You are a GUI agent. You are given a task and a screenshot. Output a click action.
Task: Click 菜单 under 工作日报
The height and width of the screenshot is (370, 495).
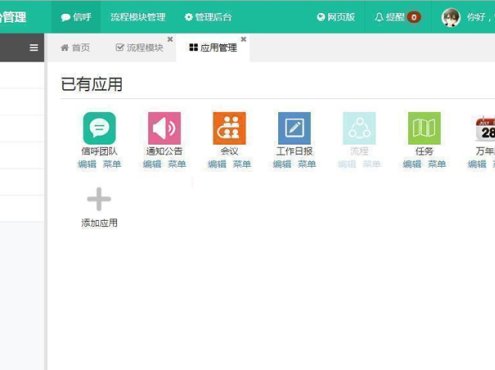click(307, 164)
